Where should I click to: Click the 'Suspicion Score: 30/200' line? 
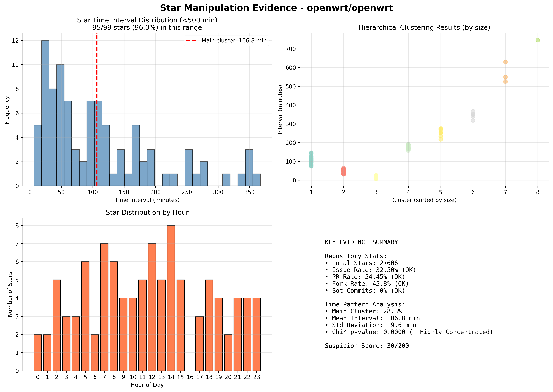367,346
